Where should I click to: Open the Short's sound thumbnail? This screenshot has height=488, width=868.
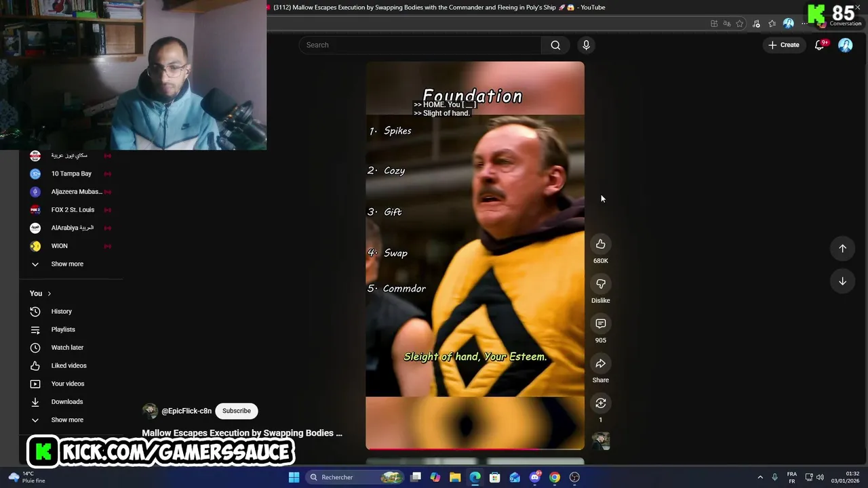[600, 441]
